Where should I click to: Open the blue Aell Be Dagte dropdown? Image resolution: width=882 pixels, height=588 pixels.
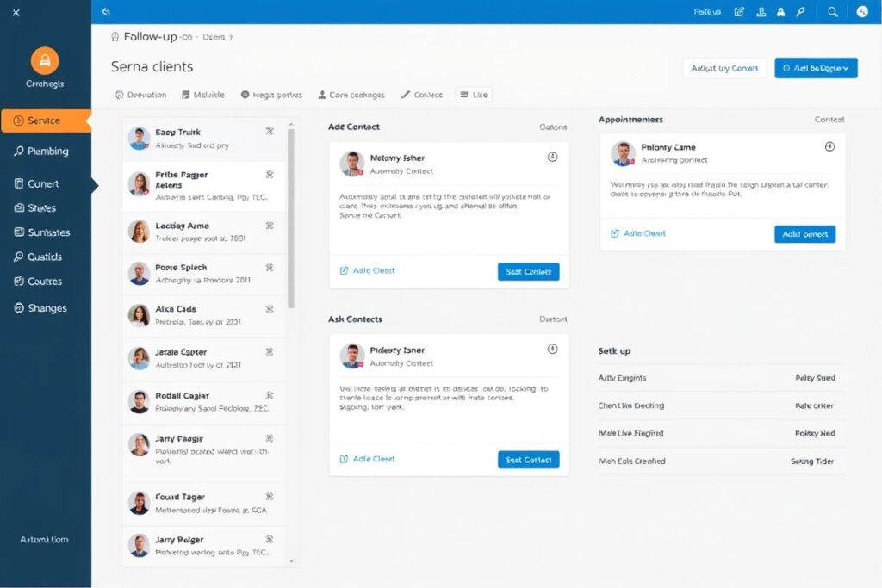[x=816, y=68]
